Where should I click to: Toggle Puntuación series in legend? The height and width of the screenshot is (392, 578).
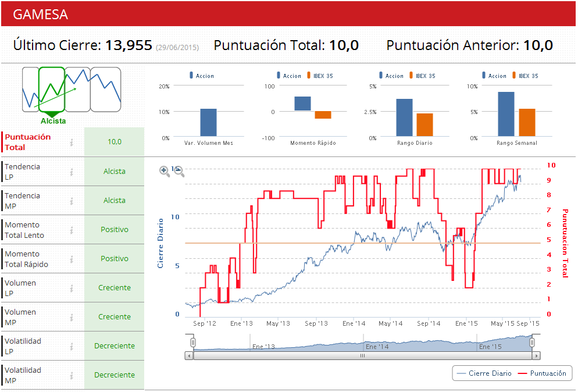click(542, 373)
